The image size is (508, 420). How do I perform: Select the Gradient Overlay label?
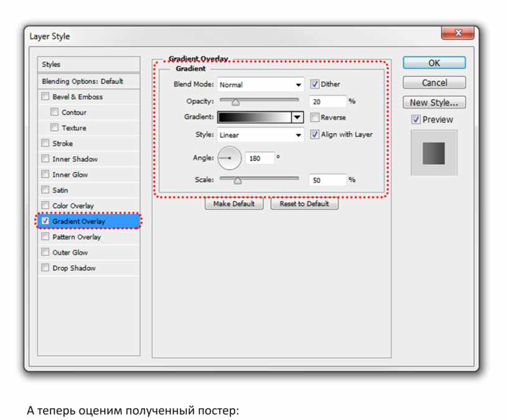pyautogui.click(x=78, y=222)
